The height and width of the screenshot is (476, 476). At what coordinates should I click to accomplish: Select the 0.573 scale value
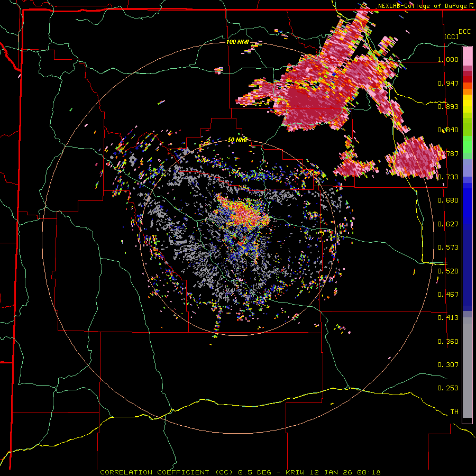point(448,248)
